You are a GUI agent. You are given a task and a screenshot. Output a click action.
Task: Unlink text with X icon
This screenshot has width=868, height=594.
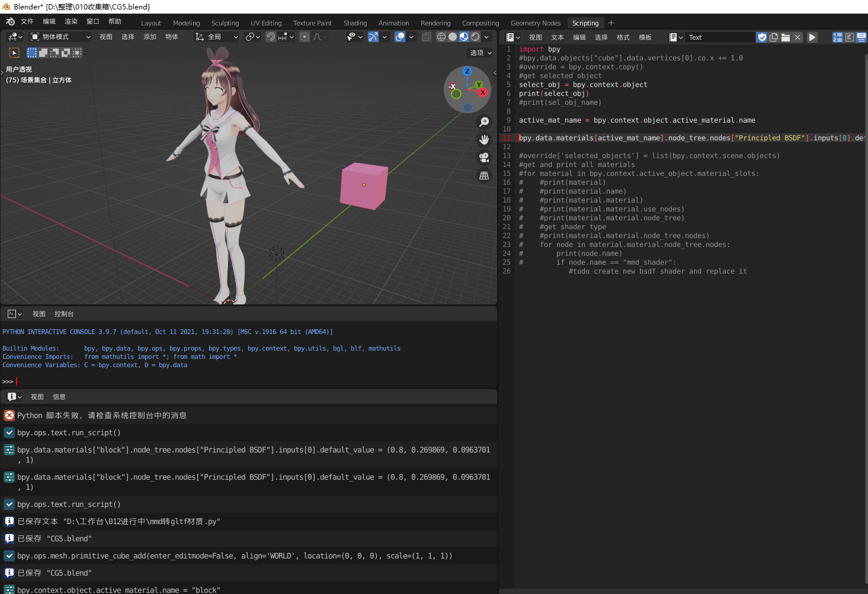pyautogui.click(x=797, y=37)
